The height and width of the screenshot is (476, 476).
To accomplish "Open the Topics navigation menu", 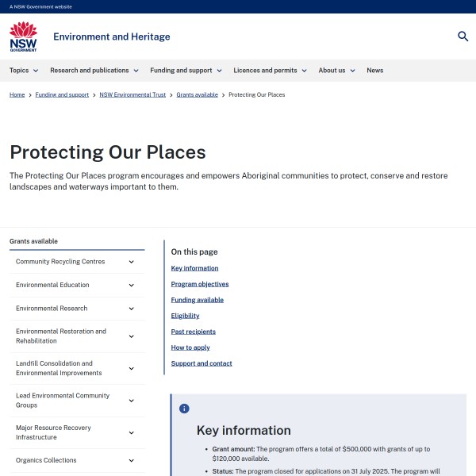I will click(24, 71).
